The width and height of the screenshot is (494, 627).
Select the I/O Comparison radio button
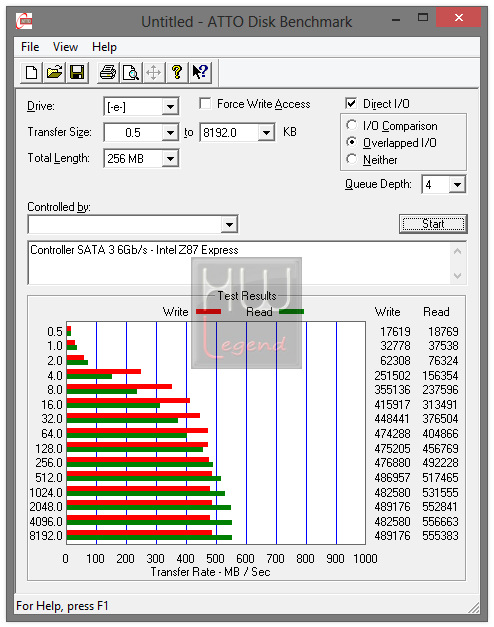tap(352, 125)
